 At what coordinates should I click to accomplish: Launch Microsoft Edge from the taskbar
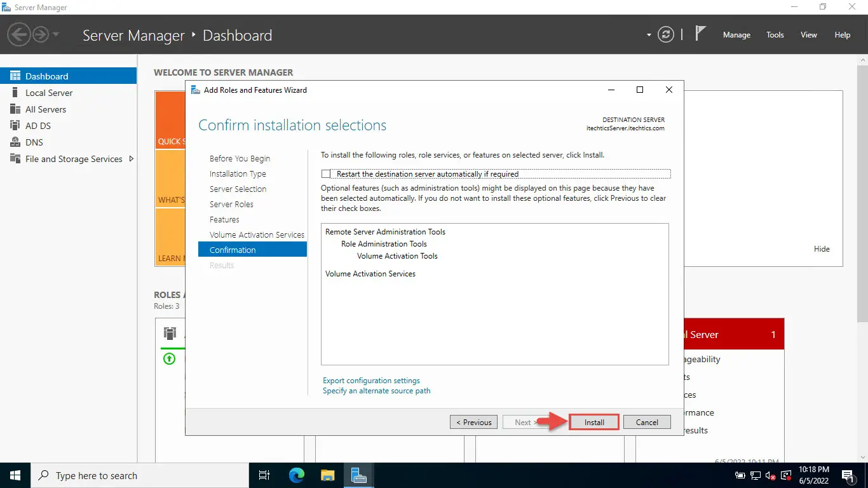point(297,475)
